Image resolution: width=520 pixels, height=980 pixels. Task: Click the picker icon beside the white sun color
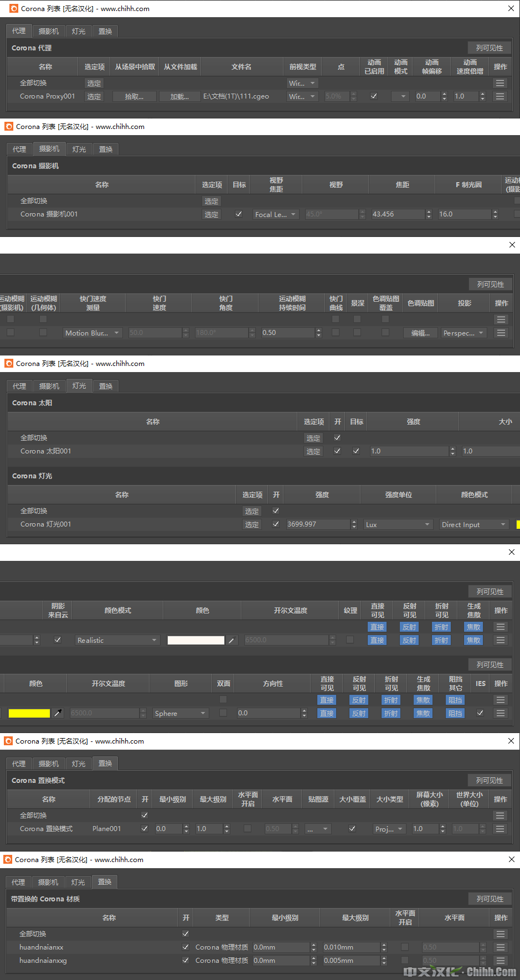pos(231,640)
